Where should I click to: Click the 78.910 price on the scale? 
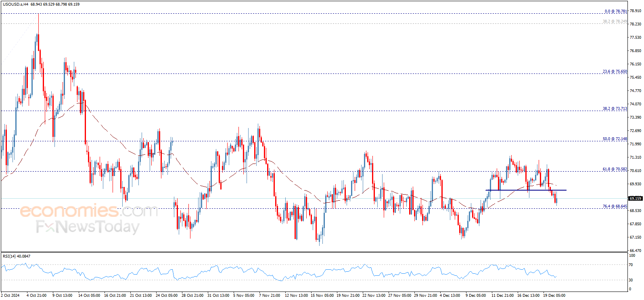[x=635, y=11]
